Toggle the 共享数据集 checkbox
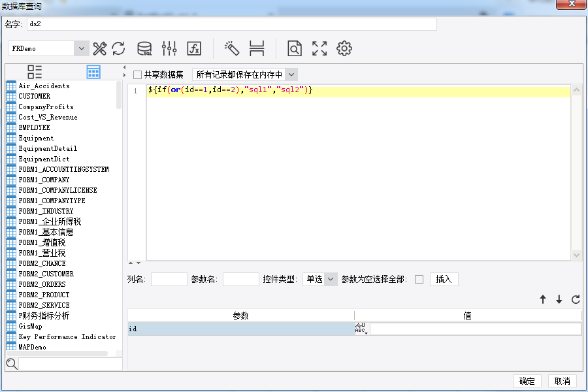This screenshot has height=392, width=588. point(138,74)
